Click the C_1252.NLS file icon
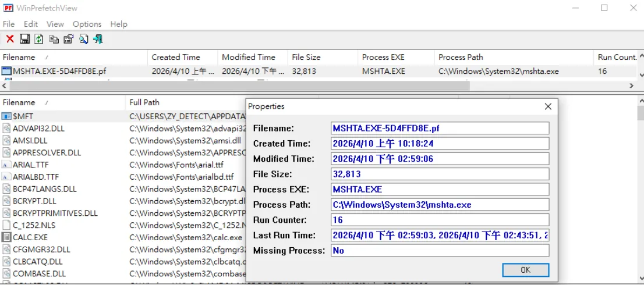 (x=6, y=225)
